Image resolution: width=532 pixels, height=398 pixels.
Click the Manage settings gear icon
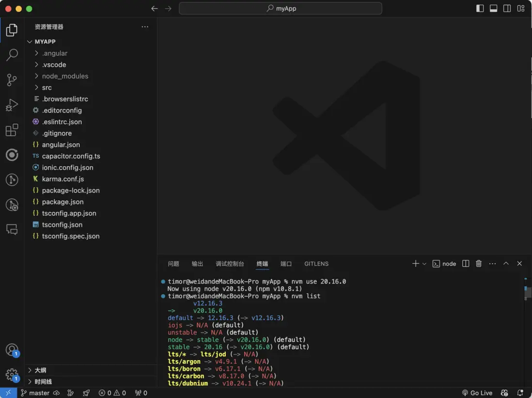click(x=12, y=374)
